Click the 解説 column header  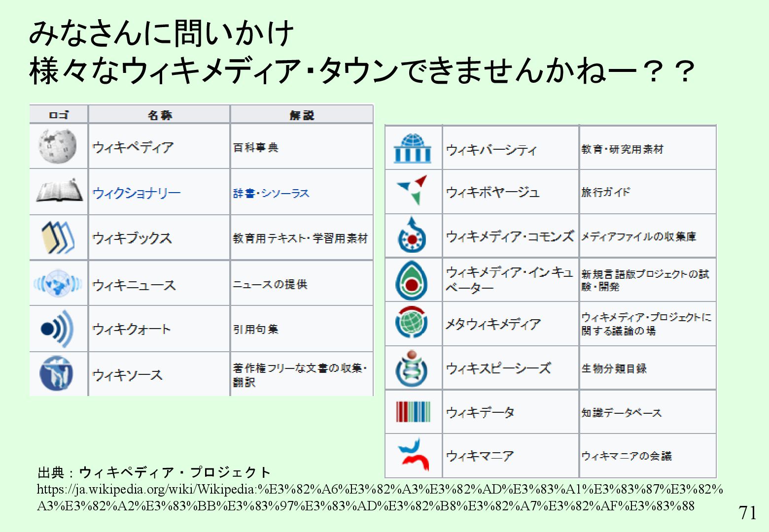coord(301,115)
